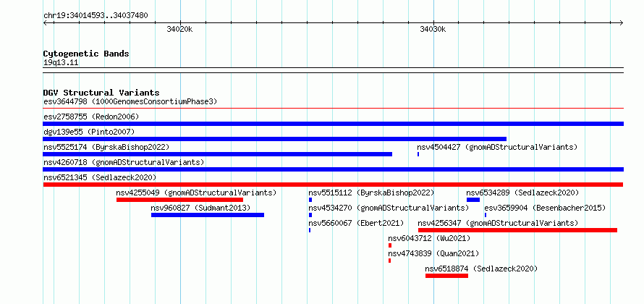Click small blue marker under nsv5515112
Image resolution: width=644 pixels, height=304 pixels.
[310, 200]
